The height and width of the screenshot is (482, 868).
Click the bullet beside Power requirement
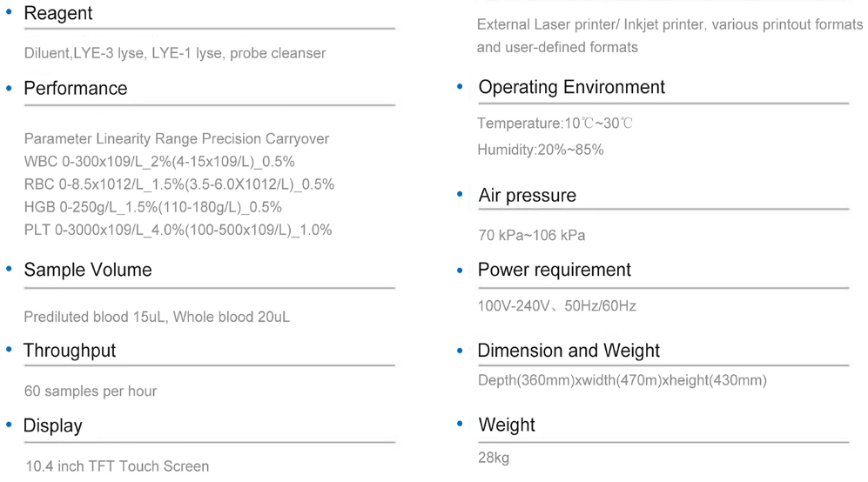pyautogui.click(x=460, y=270)
